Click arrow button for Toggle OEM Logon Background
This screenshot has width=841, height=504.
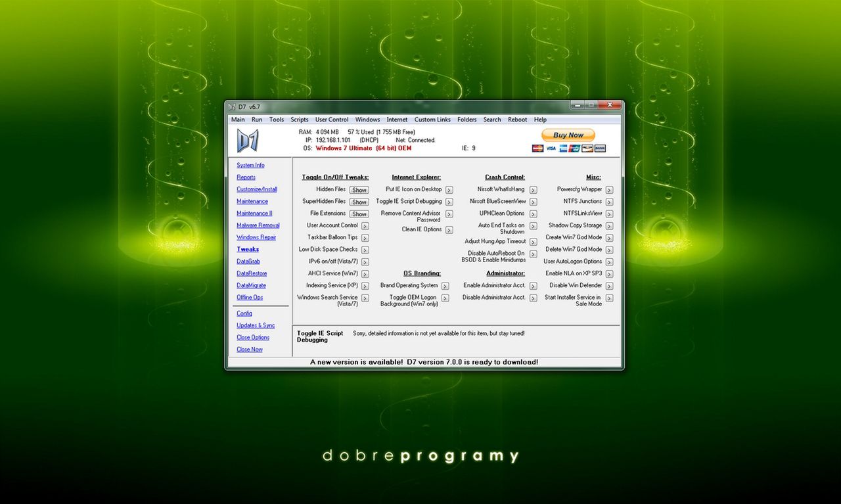[x=445, y=298]
